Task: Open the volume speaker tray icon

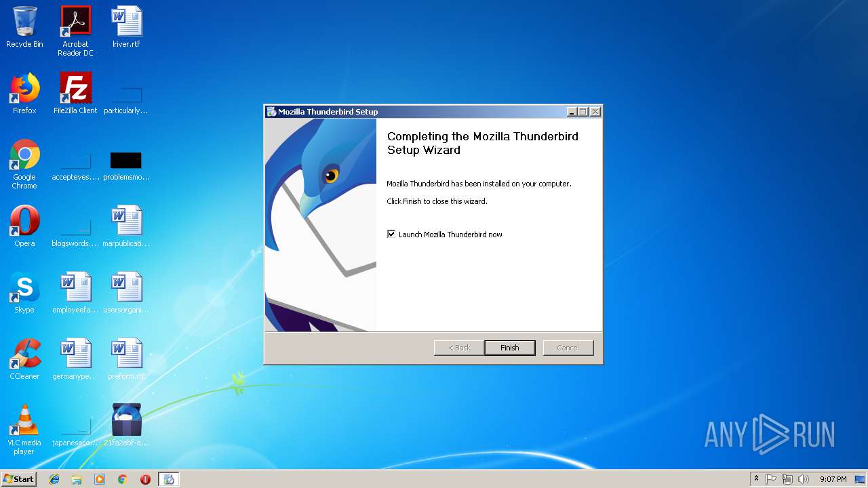Action: coord(804,479)
